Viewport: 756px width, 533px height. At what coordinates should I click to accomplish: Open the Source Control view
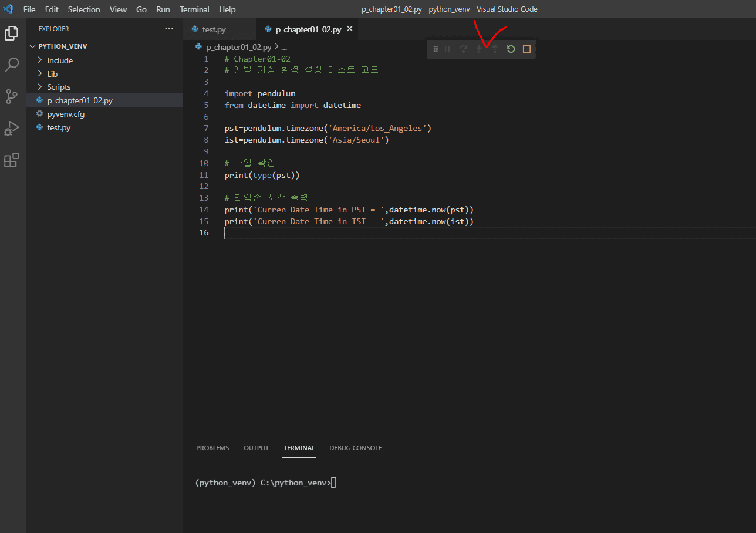[12, 96]
